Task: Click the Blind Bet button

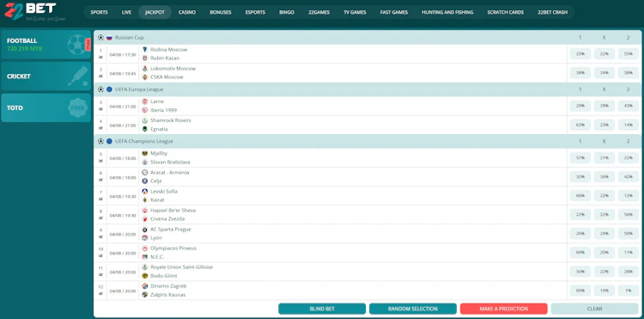Action: 322,309
